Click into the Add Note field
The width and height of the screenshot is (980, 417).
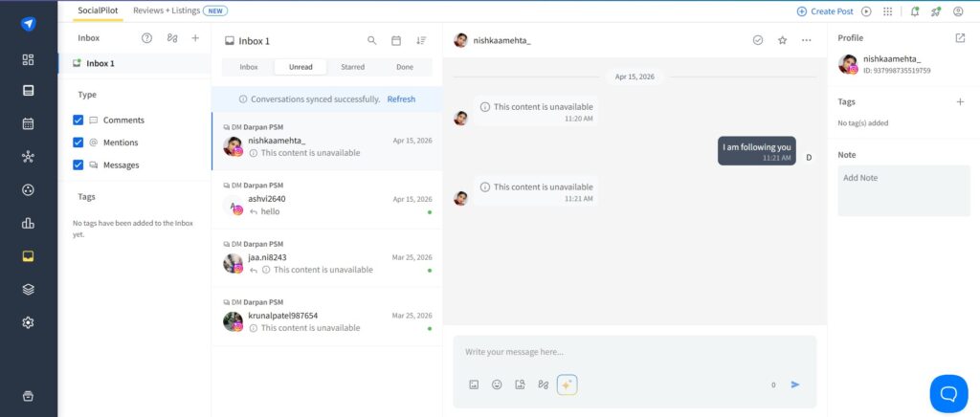click(903, 190)
